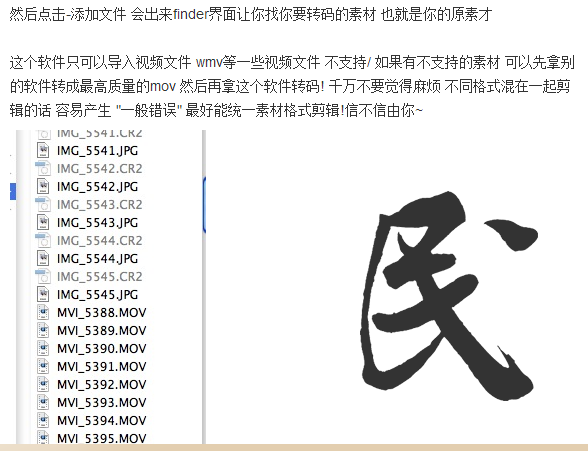Image resolution: width=588 pixels, height=451 pixels.
Task: Click the IMG_5544.JPG file icon
Action: [x=43, y=258]
